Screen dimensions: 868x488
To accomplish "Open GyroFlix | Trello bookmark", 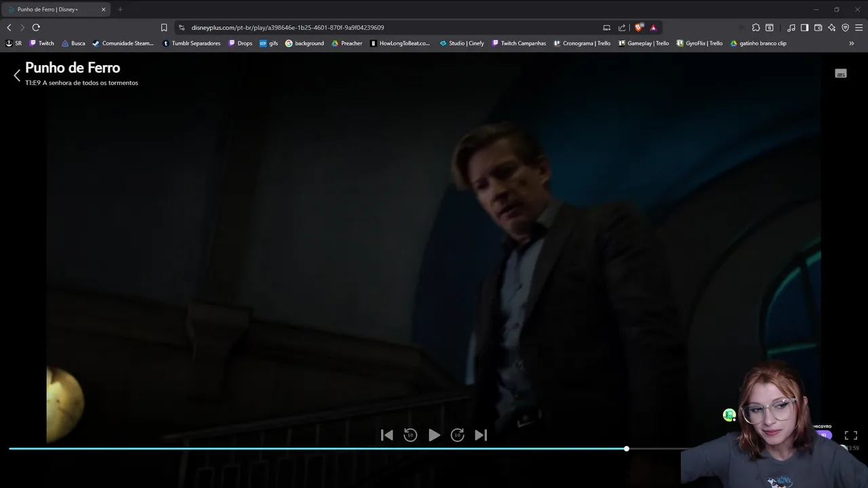I will pos(699,43).
